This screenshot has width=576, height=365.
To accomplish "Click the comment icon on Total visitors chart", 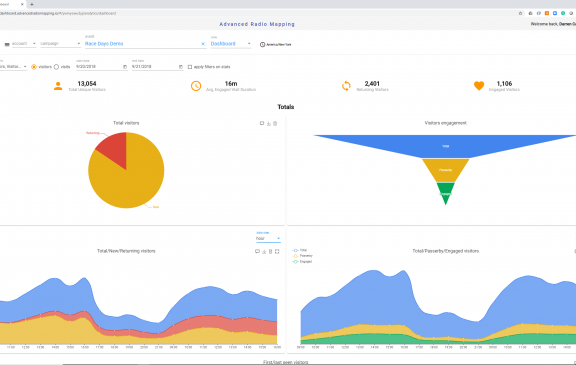I will [262, 123].
